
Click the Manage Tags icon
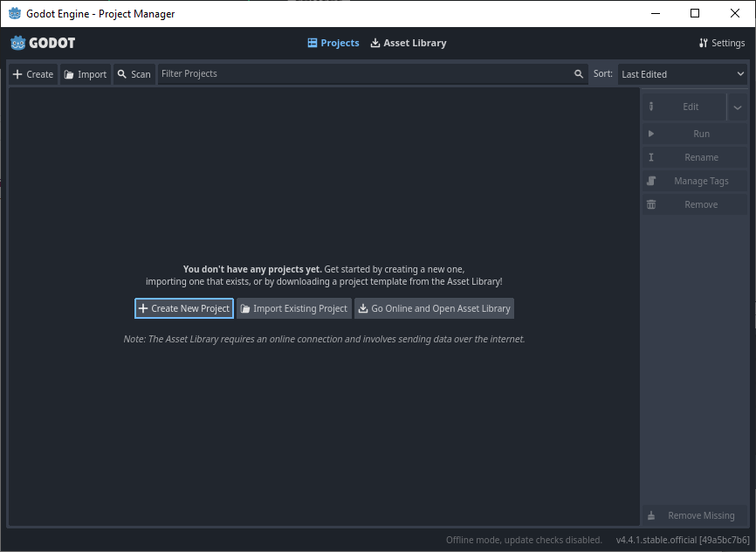pos(651,181)
